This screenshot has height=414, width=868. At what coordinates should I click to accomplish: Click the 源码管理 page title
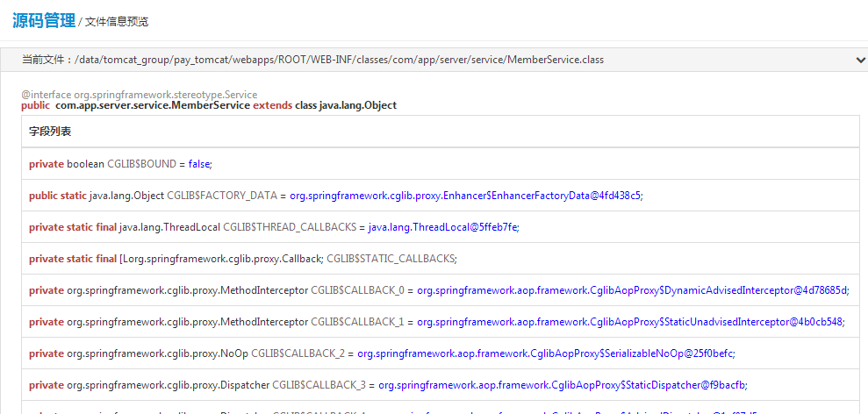[43, 20]
